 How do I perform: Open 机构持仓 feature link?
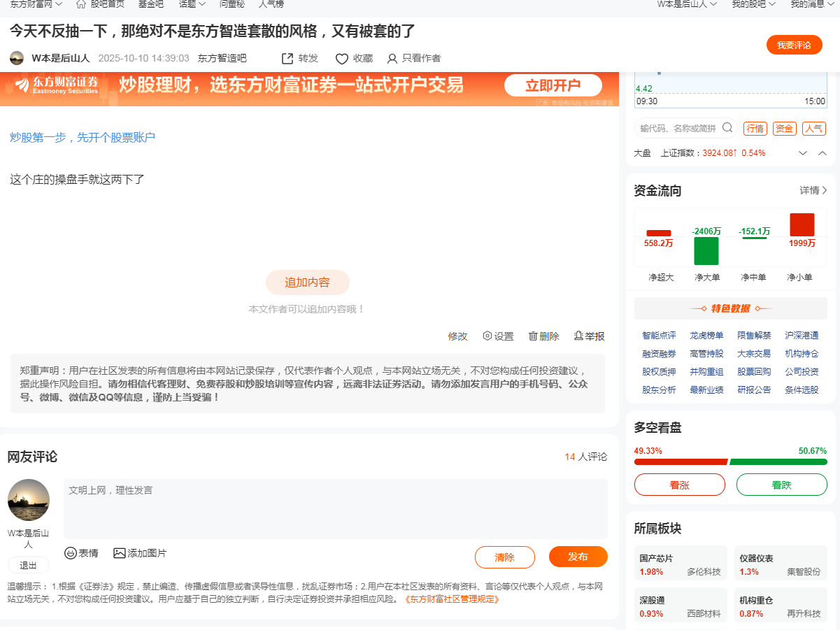point(802,354)
